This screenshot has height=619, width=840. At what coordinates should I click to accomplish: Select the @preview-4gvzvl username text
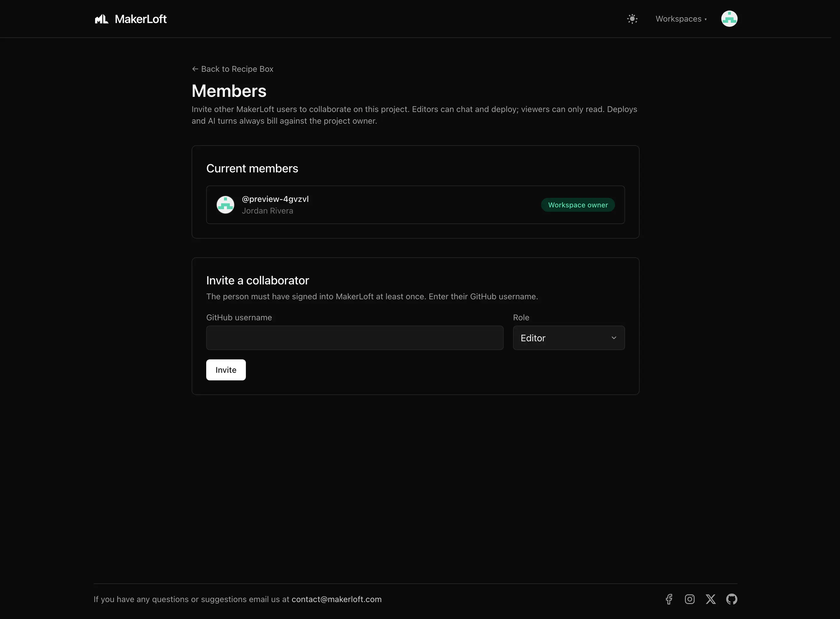point(275,199)
